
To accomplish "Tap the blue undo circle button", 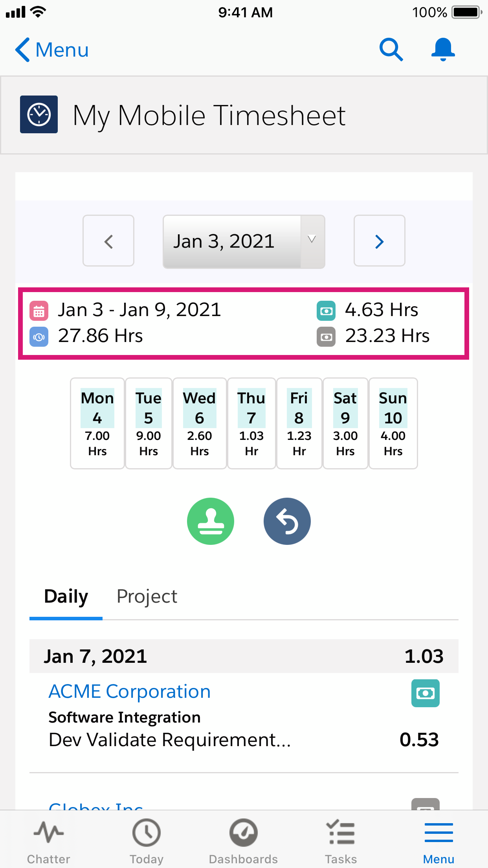I will [x=287, y=521].
